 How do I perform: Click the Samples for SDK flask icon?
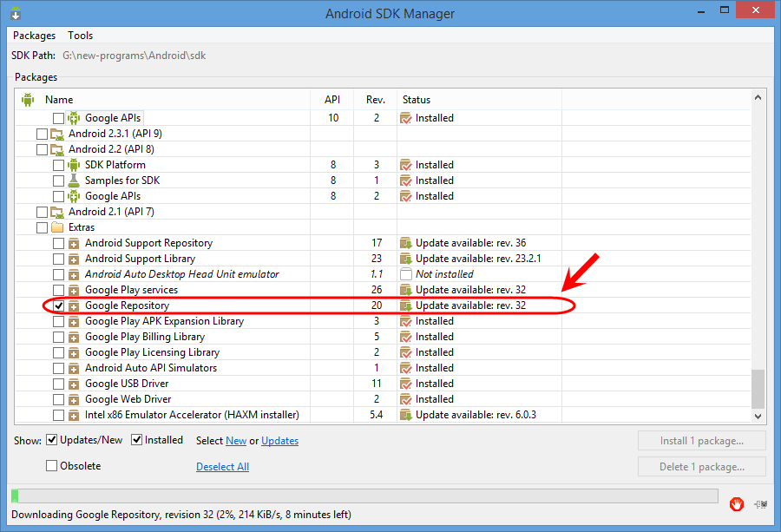coord(74,181)
